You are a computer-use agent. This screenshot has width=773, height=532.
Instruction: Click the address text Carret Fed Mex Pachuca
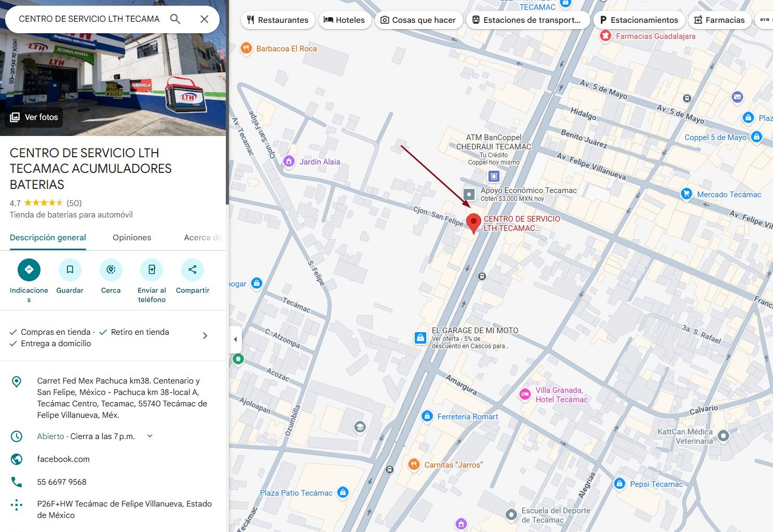pyautogui.click(x=122, y=398)
